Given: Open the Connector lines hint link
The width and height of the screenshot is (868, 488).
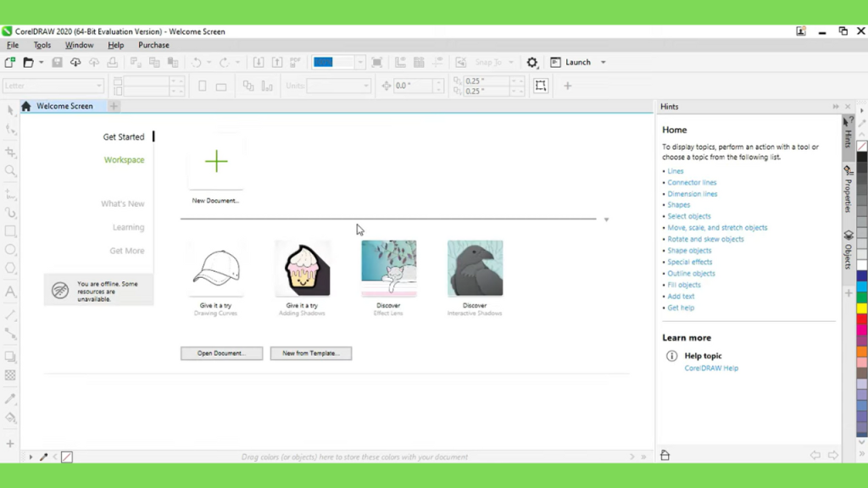Looking at the screenshot, I should point(692,182).
